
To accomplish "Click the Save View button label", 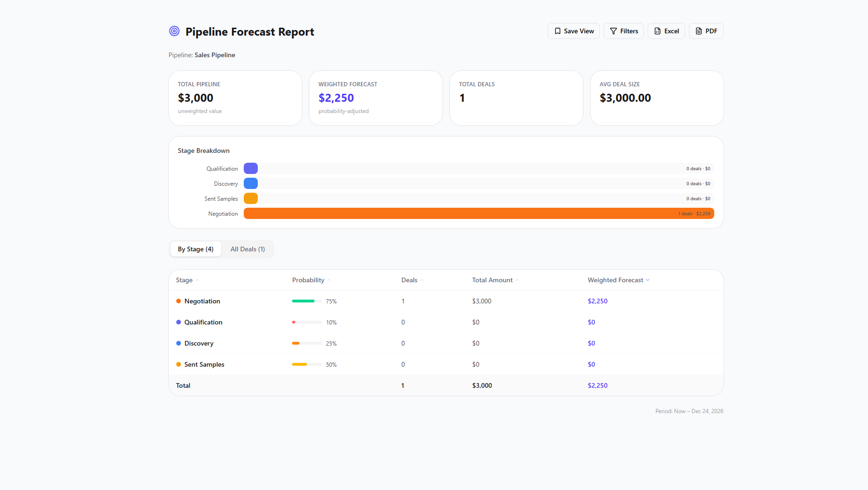I will [x=579, y=31].
